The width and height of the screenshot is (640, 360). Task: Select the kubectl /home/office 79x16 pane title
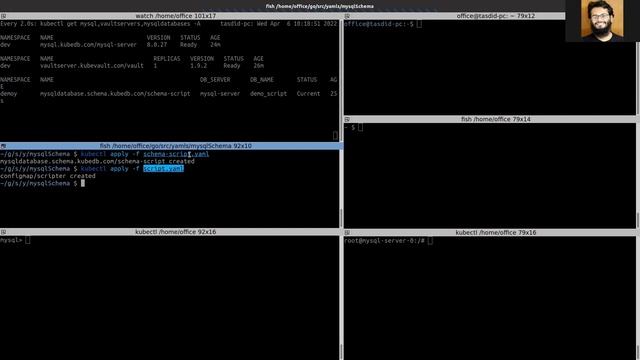coord(496,232)
